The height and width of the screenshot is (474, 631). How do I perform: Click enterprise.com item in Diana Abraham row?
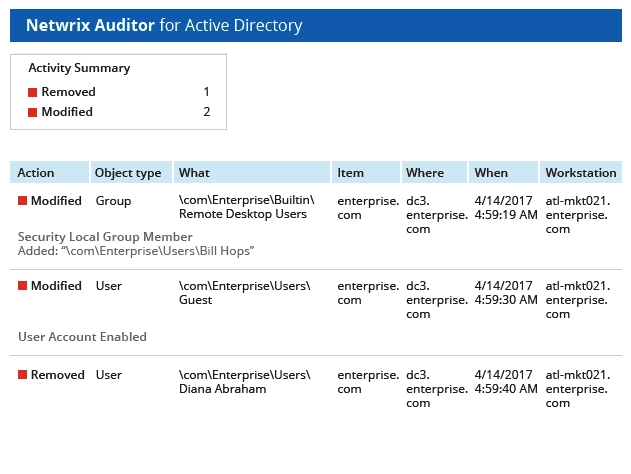(x=368, y=381)
